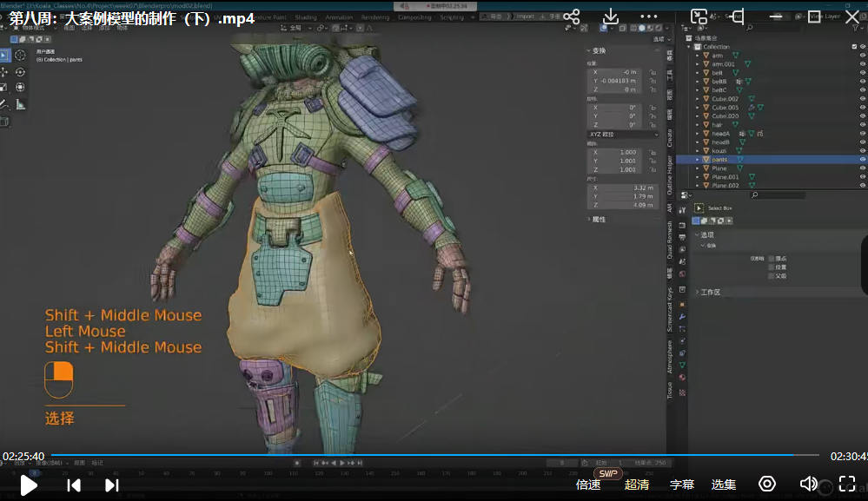Click the video player settings icon
Image resolution: width=868 pixels, height=501 pixels.
pos(766,485)
